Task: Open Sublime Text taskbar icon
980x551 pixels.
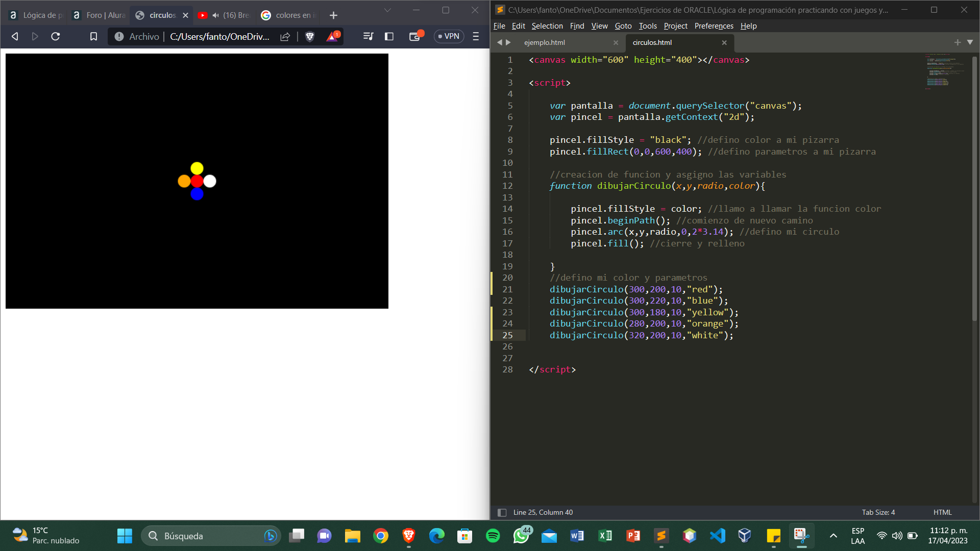Action: click(661, 536)
